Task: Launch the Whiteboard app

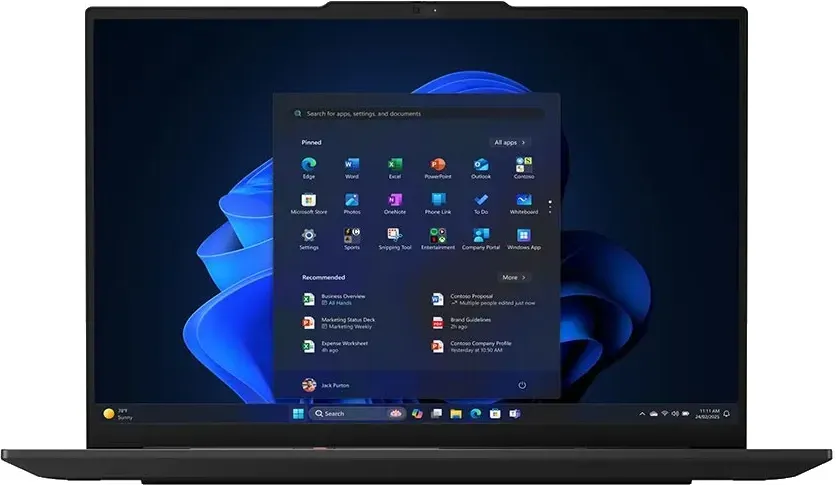Action: pos(524,204)
